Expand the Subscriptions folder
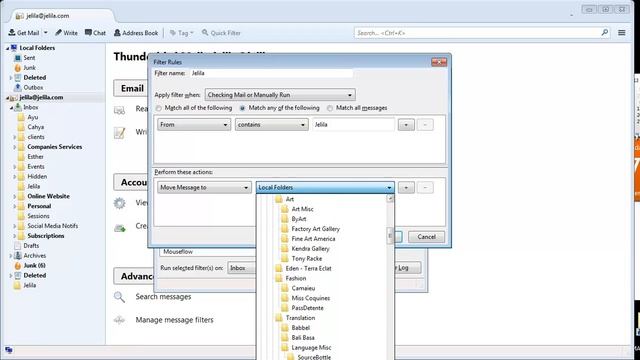The image size is (640, 360). pos(15,236)
